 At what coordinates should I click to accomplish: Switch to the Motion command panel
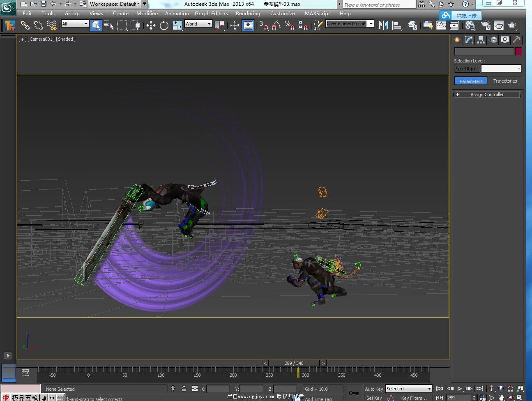tap(493, 40)
